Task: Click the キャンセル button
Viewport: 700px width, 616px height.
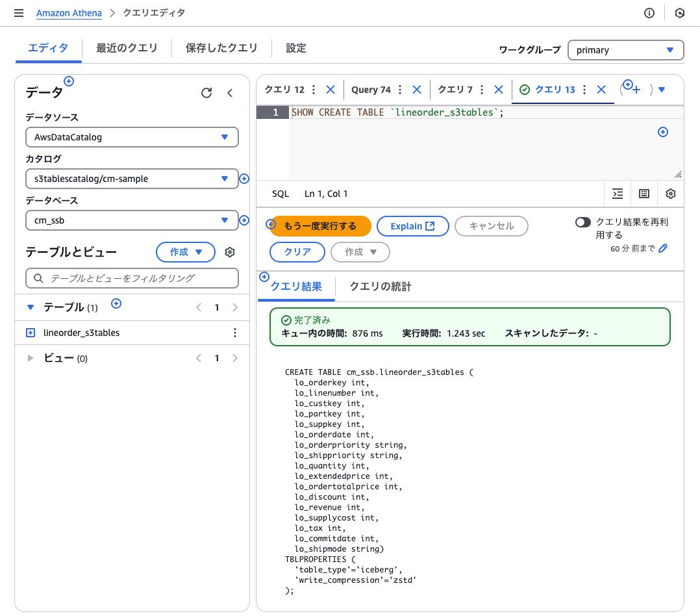Action: [x=492, y=226]
